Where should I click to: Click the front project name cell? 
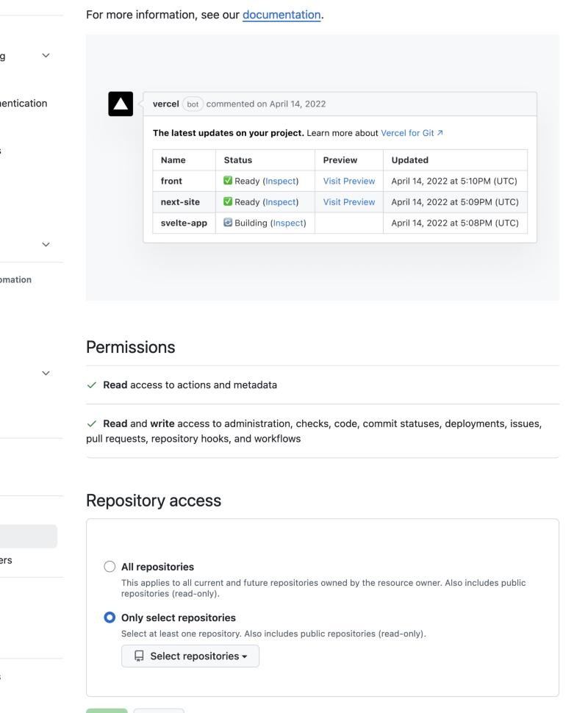click(184, 181)
